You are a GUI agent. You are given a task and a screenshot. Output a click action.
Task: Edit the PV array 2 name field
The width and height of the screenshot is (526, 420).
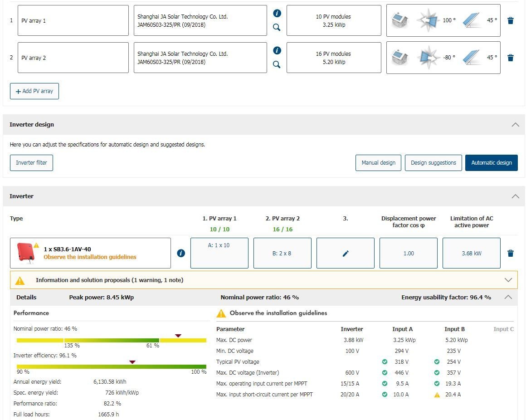pos(73,58)
